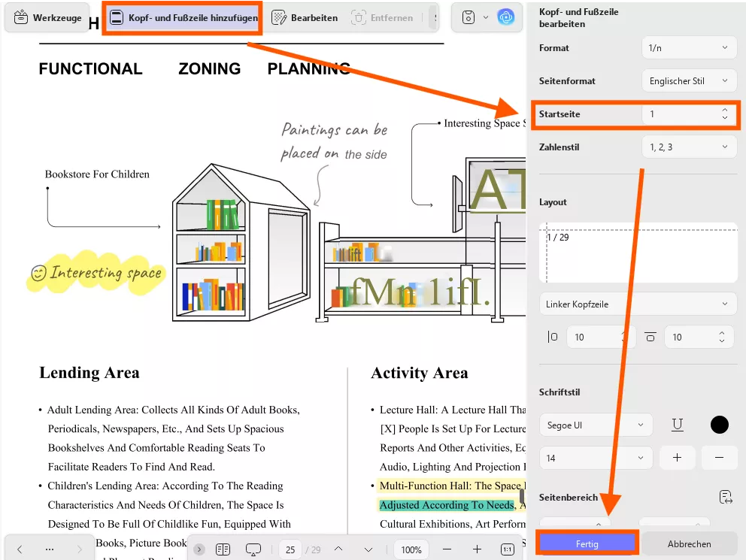Open the Zahlenstil dropdown showing 1, 2, 3
The width and height of the screenshot is (746, 560).
pyautogui.click(x=689, y=147)
